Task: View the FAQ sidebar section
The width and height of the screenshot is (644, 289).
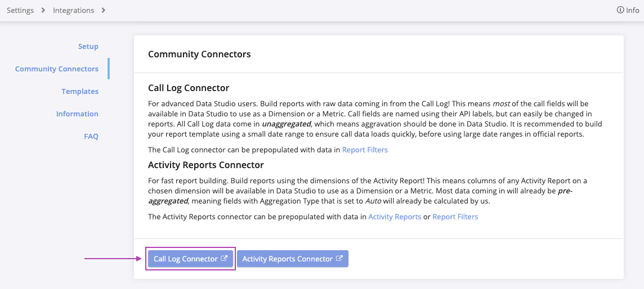Action: [91, 136]
